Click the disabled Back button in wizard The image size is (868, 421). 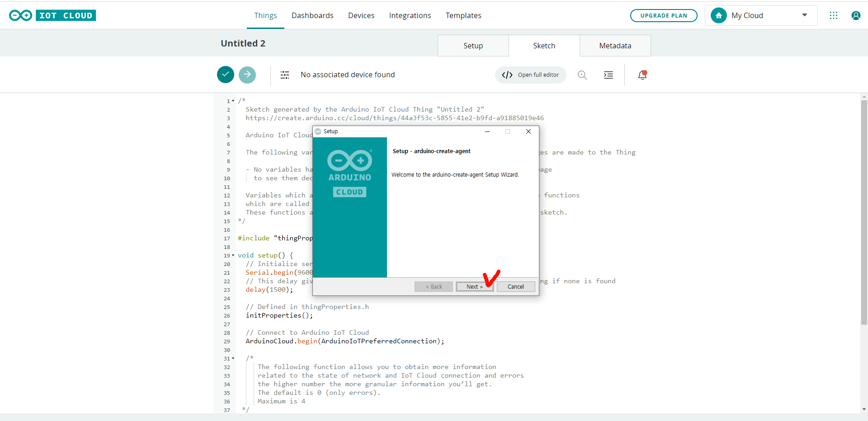coord(434,286)
